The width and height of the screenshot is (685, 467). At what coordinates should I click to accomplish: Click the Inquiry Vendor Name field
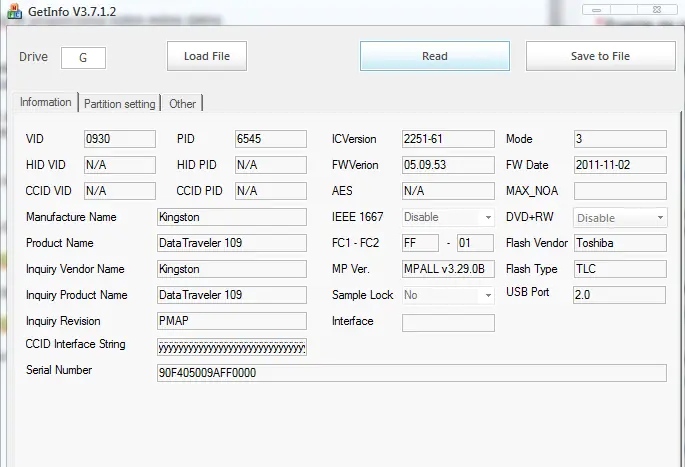pos(232,269)
